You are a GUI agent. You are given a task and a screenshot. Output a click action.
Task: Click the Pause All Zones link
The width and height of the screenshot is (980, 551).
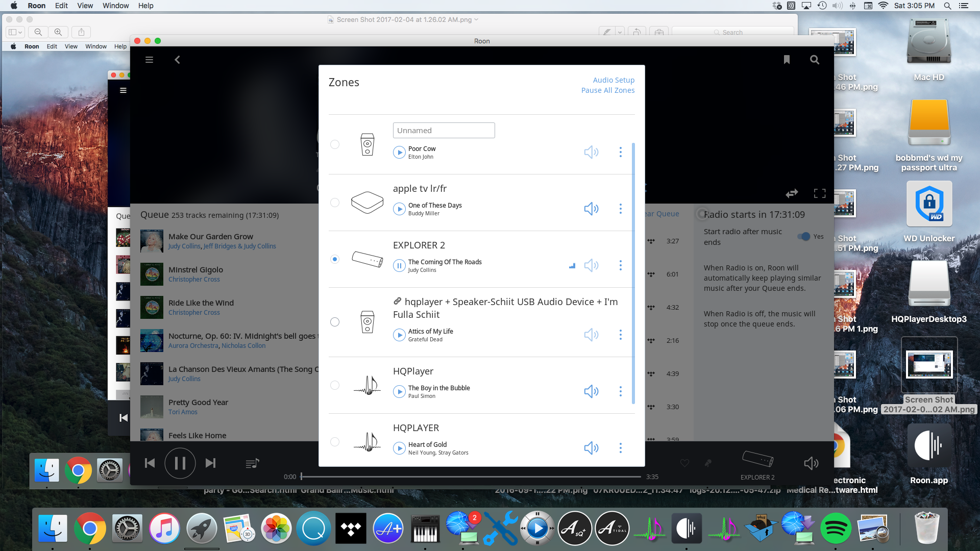pyautogui.click(x=608, y=90)
